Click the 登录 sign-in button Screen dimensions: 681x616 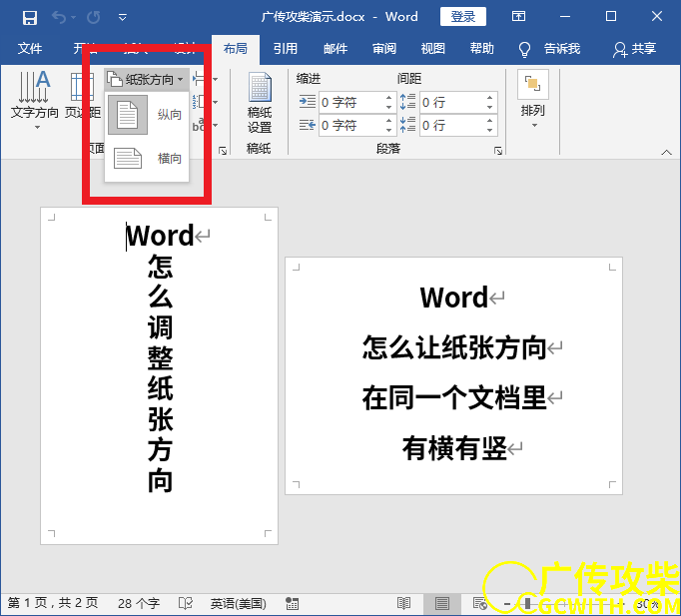coord(463,17)
